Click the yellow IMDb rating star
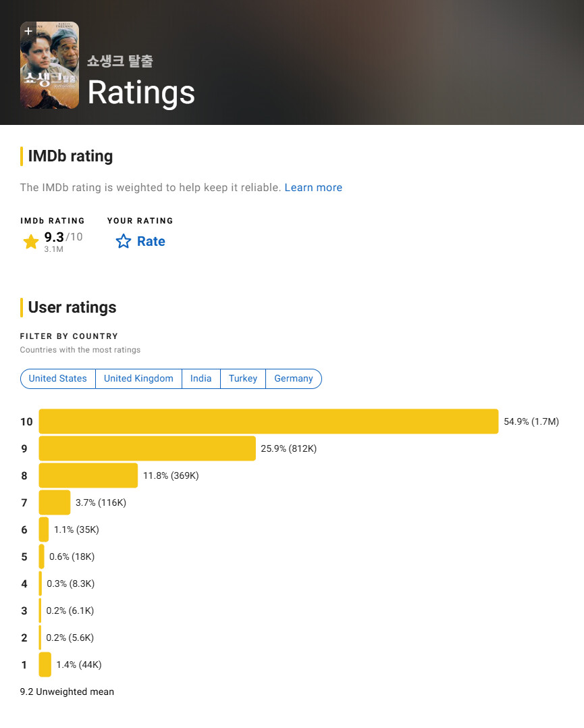Viewport: 584px width, 728px height. [31, 242]
